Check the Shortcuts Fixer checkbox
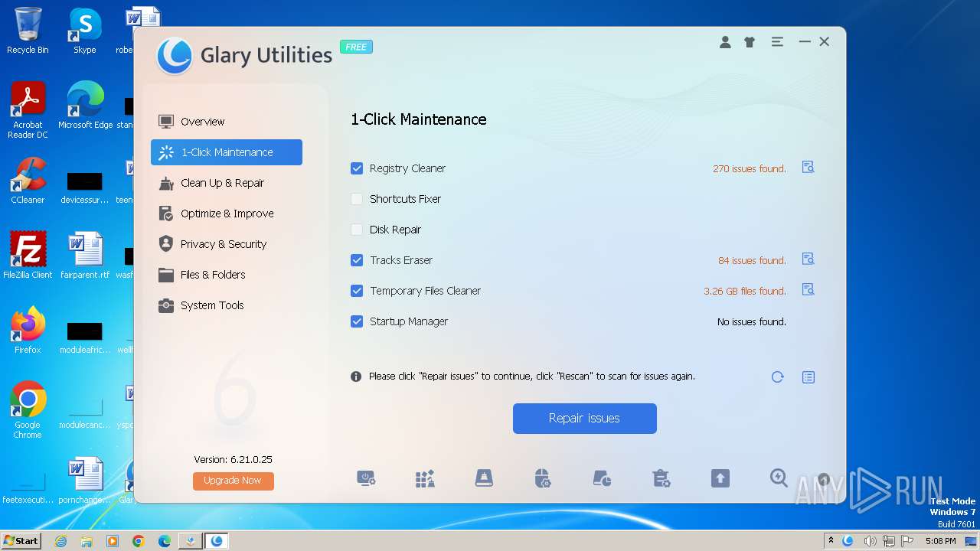 click(357, 199)
